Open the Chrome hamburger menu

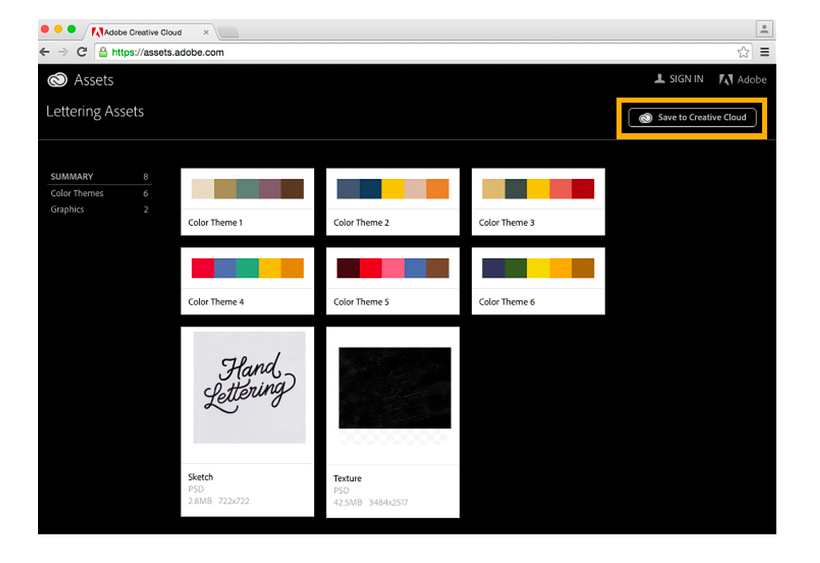[765, 52]
